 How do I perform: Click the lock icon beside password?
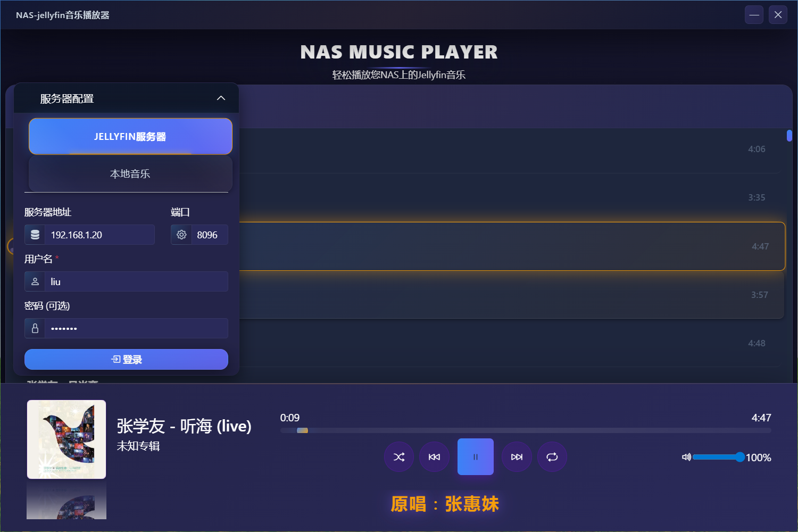pyautogui.click(x=35, y=328)
